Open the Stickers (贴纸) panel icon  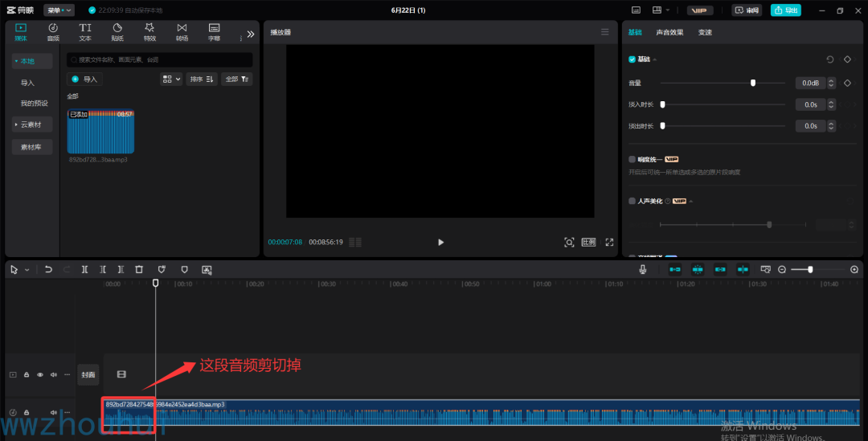pos(117,32)
